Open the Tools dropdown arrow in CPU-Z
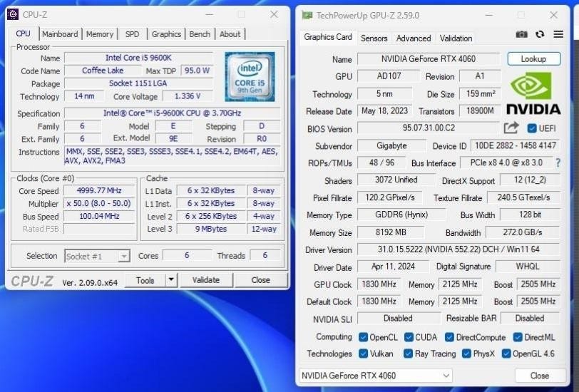This screenshot has width=579, height=392. tap(171, 280)
